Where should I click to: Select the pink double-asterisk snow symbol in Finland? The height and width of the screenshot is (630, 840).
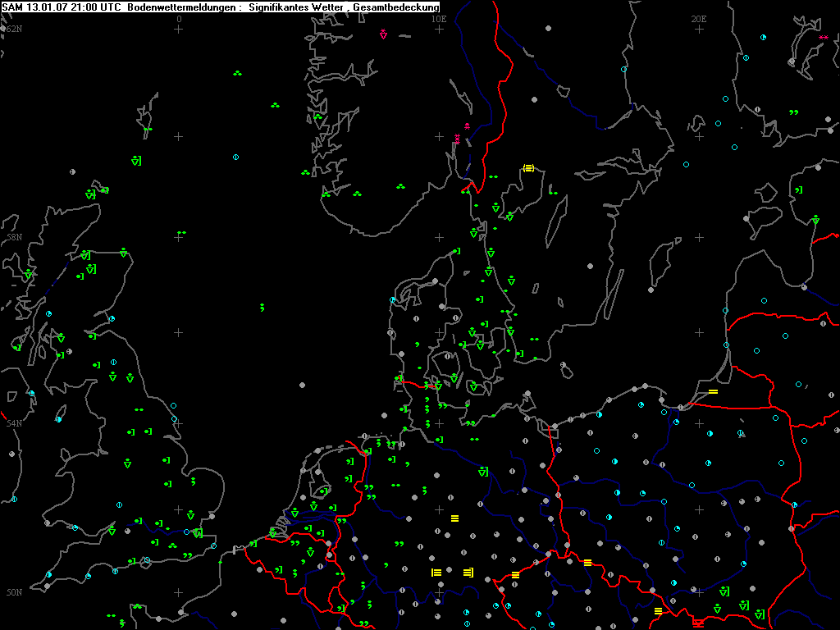822,38
